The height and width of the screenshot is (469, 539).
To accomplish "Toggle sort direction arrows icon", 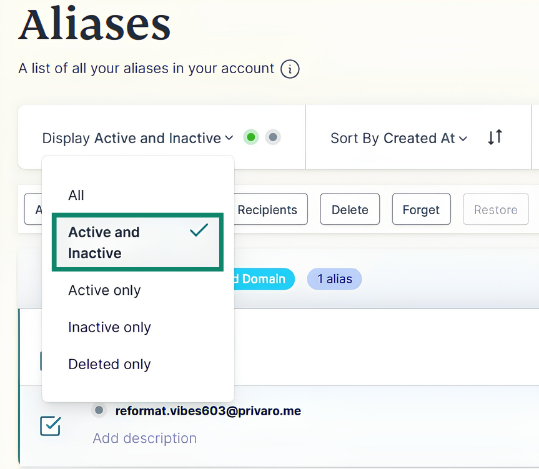I will (495, 137).
